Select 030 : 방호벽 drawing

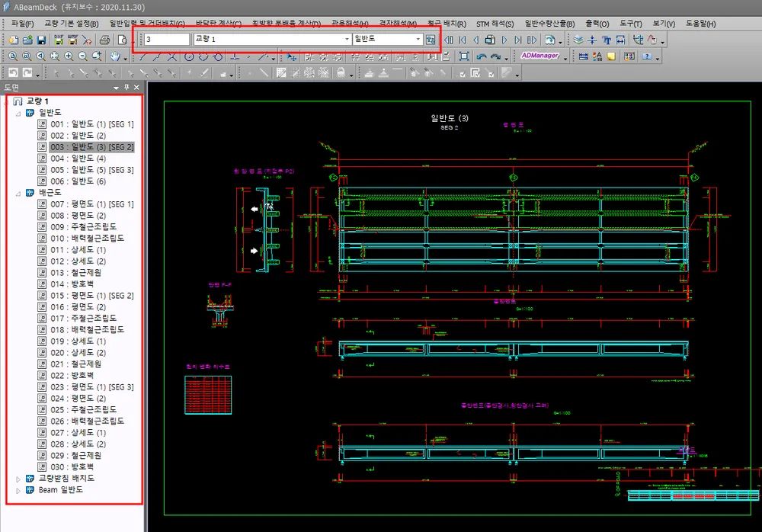tap(72, 467)
